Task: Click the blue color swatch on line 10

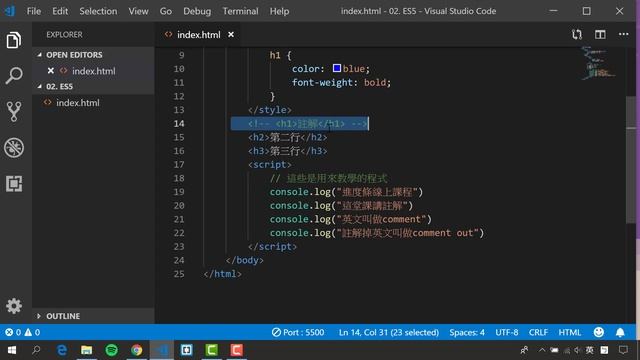Action: coord(337,68)
